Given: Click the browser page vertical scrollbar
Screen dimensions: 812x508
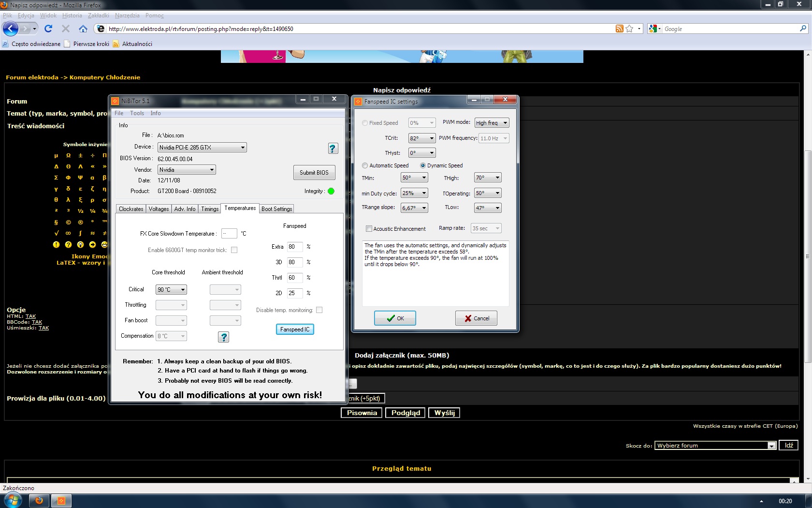Looking at the screenshot, I should 808,256.
